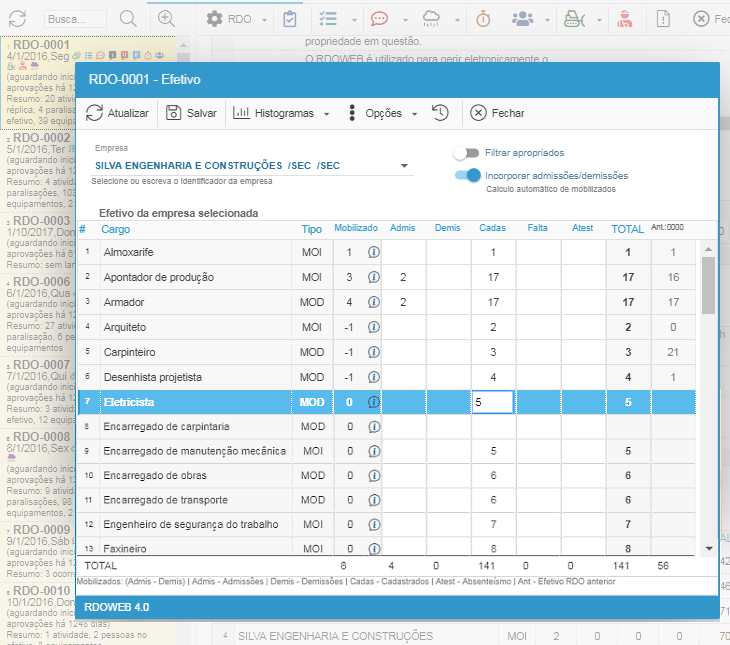Screen dimensions: 730x645
Task: Click info icon in Engenheiro de segurança row
Action: coord(374,524)
